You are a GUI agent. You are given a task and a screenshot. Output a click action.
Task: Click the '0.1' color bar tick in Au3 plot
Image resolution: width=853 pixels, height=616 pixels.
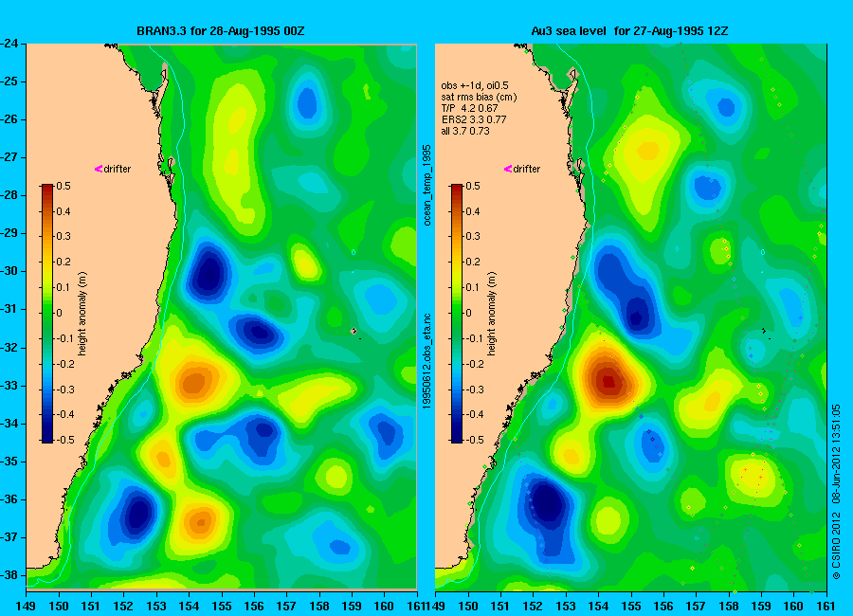473,287
